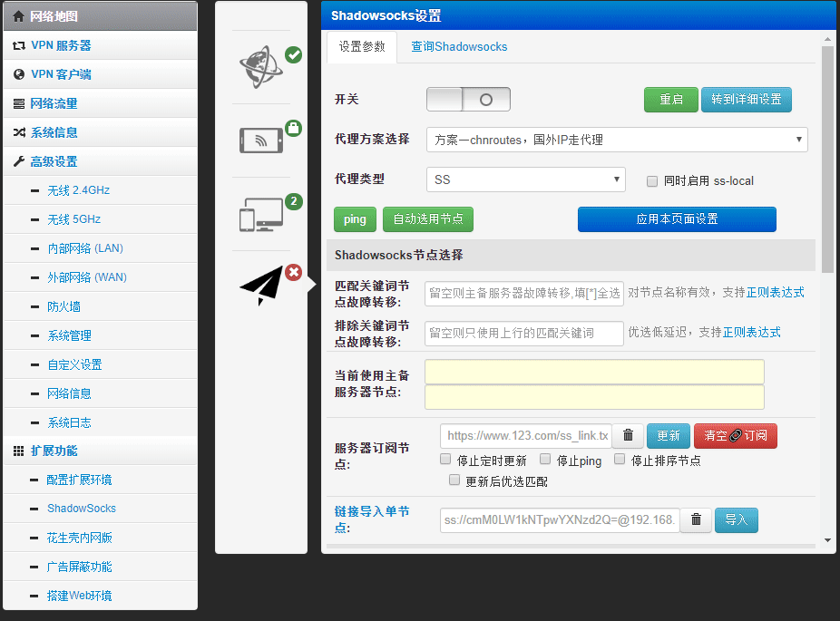Click the green lock badge on the router
The image size is (840, 621).
click(x=294, y=128)
